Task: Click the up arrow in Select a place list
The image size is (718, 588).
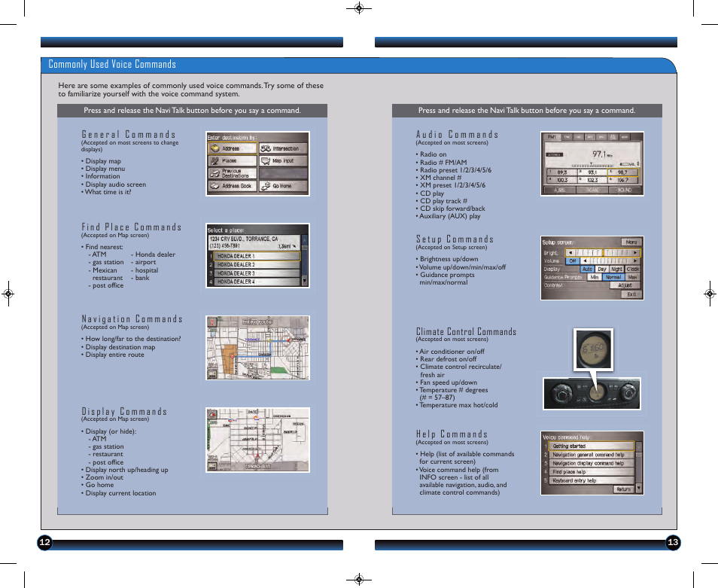Action: point(305,240)
